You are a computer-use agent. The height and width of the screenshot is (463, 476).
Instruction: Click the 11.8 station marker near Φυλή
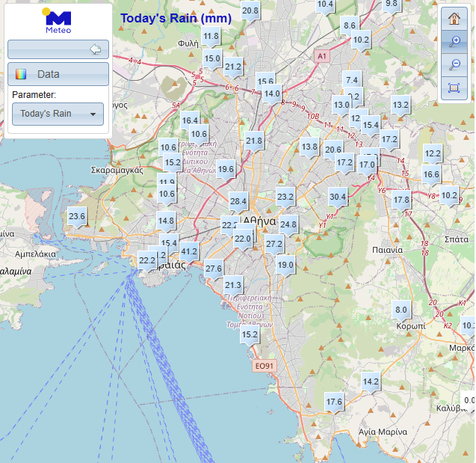coord(211,36)
